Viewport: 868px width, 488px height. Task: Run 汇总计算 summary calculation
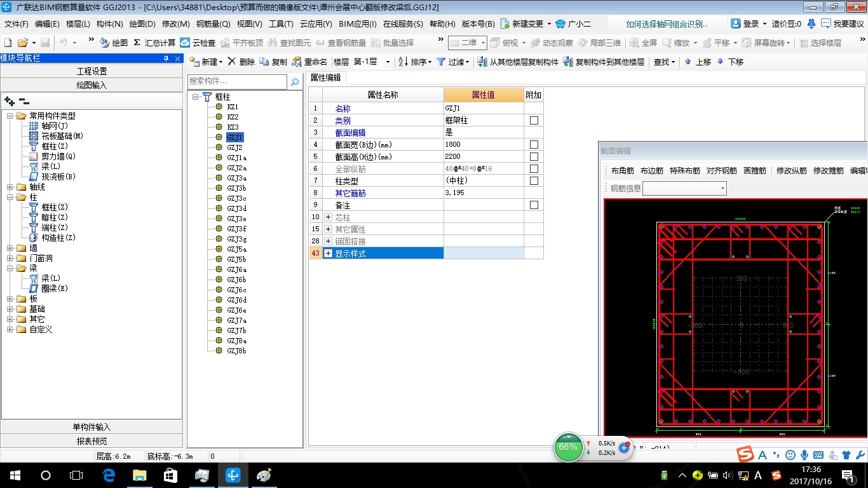coord(154,43)
